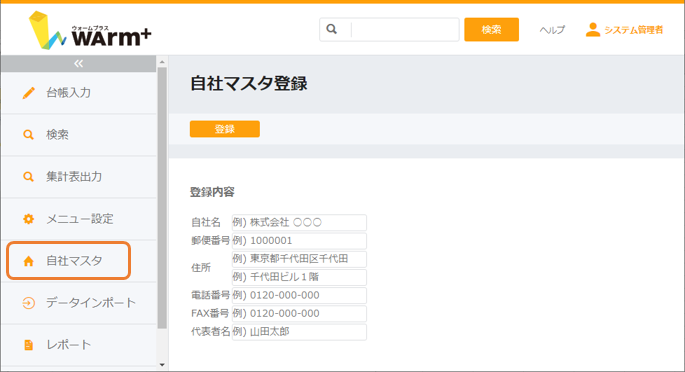Viewport: 685px width, 372px height.
Task: Click the sidebar scrollbar down arrow
Action: point(162,365)
